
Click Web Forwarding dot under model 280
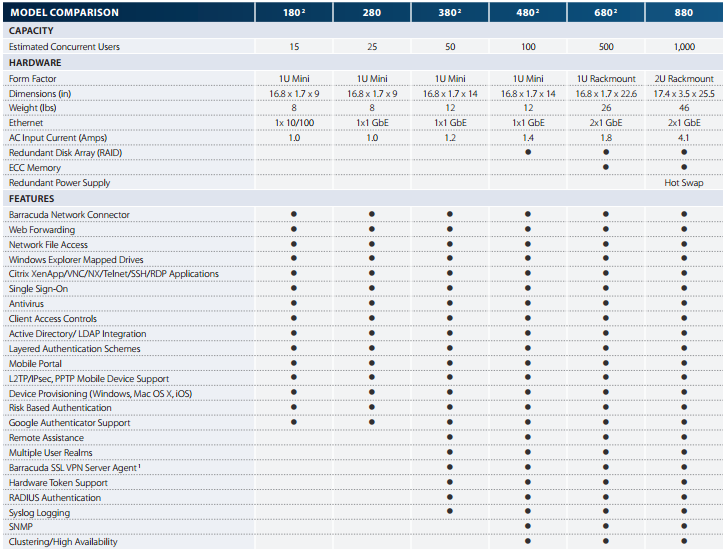(x=372, y=229)
